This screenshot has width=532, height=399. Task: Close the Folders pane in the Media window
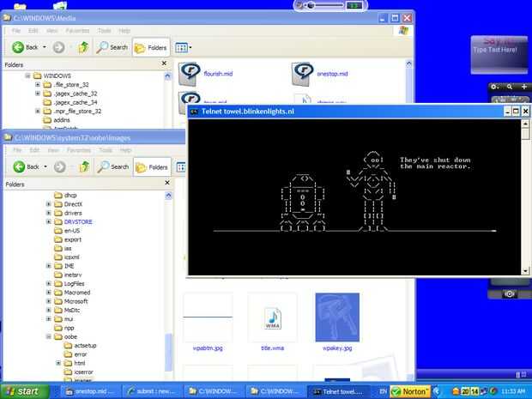(x=164, y=63)
